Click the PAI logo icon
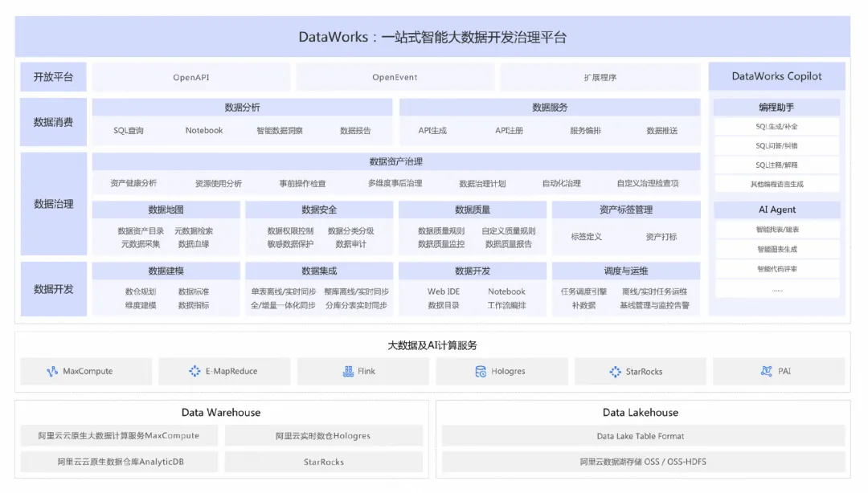868x493 pixels. click(x=766, y=371)
